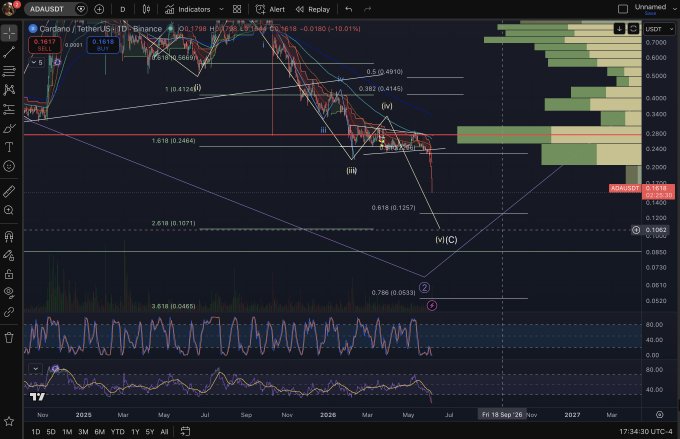This screenshot has height=439, width=680.
Task: Toggle magnet mode for drawings
Action: click(x=9, y=236)
